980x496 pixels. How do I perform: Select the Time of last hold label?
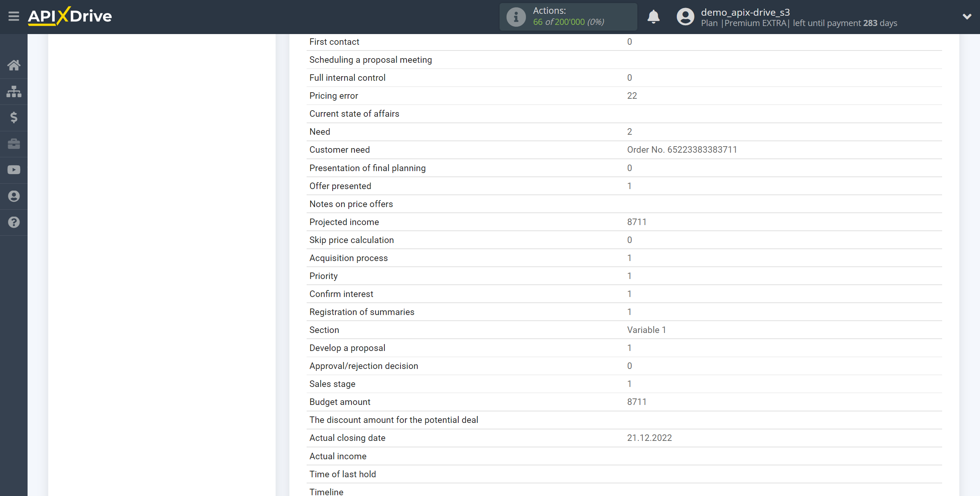[x=343, y=474]
